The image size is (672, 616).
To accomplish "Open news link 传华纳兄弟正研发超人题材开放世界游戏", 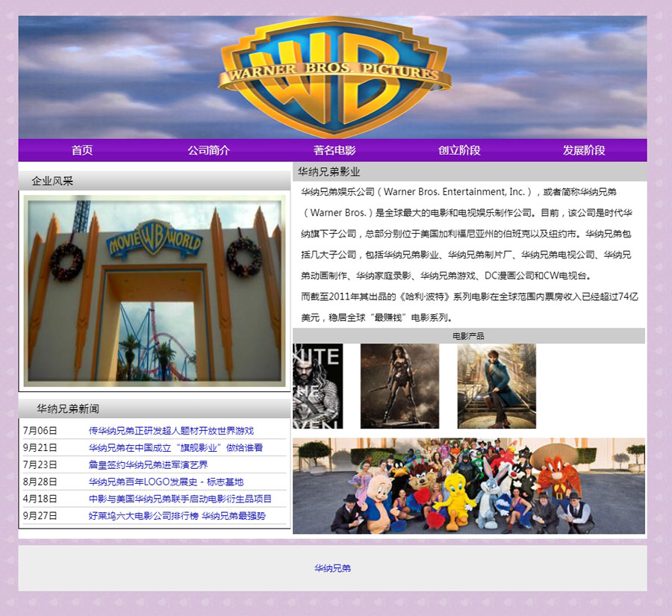I will tap(171, 430).
